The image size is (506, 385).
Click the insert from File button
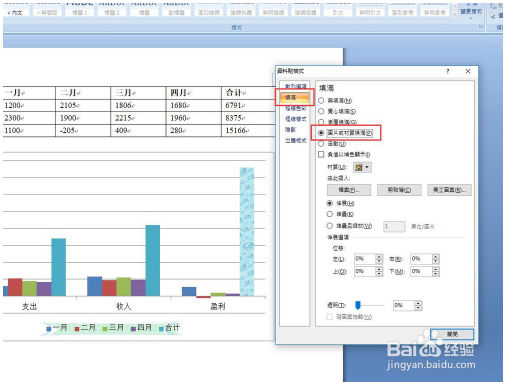point(349,190)
